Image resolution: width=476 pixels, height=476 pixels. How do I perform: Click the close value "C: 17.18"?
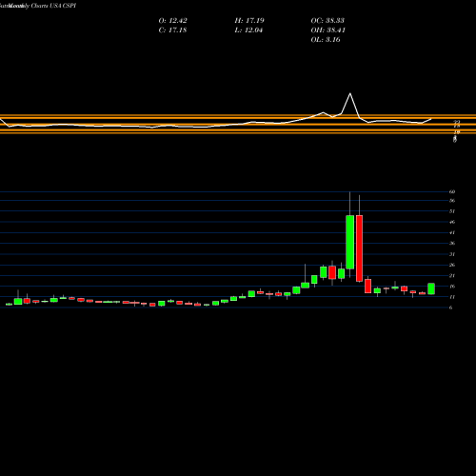point(172,30)
